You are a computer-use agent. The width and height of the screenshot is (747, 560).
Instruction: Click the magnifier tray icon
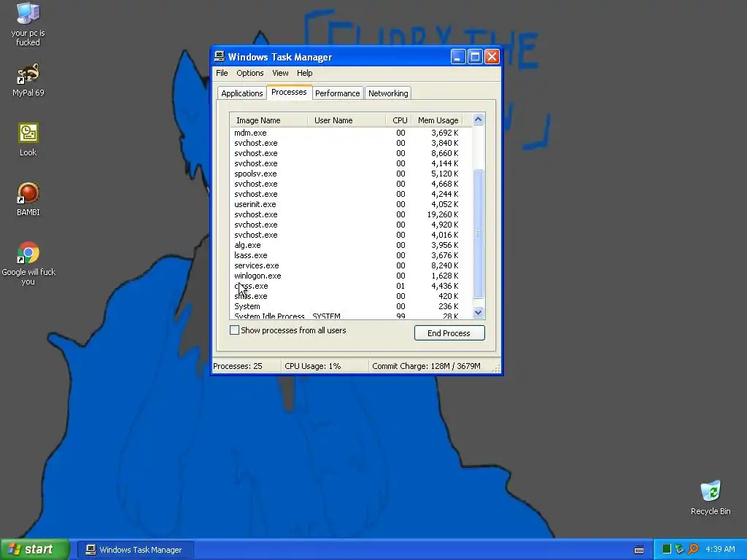point(693,549)
